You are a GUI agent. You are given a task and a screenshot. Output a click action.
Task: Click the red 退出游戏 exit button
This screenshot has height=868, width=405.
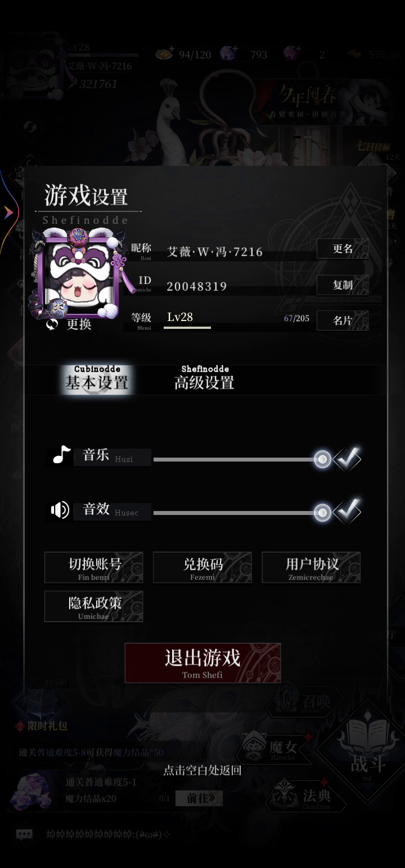tap(202, 663)
